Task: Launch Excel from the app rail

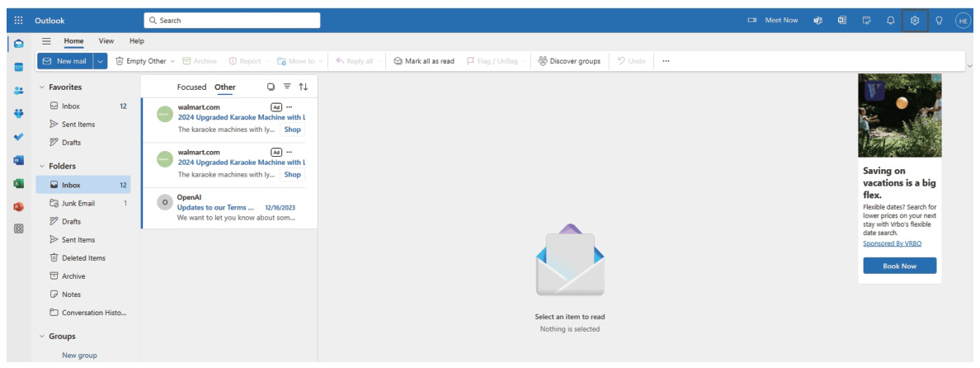Action: (19, 184)
